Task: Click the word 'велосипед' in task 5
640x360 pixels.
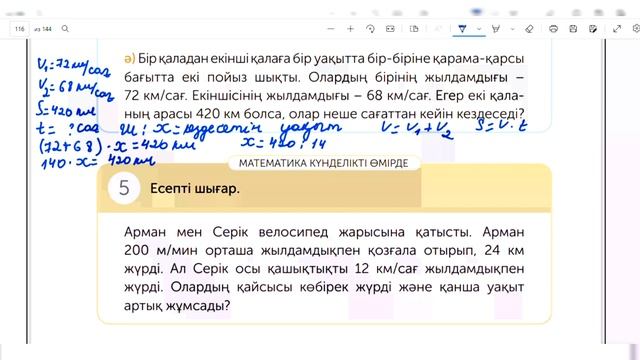Action: (293, 232)
